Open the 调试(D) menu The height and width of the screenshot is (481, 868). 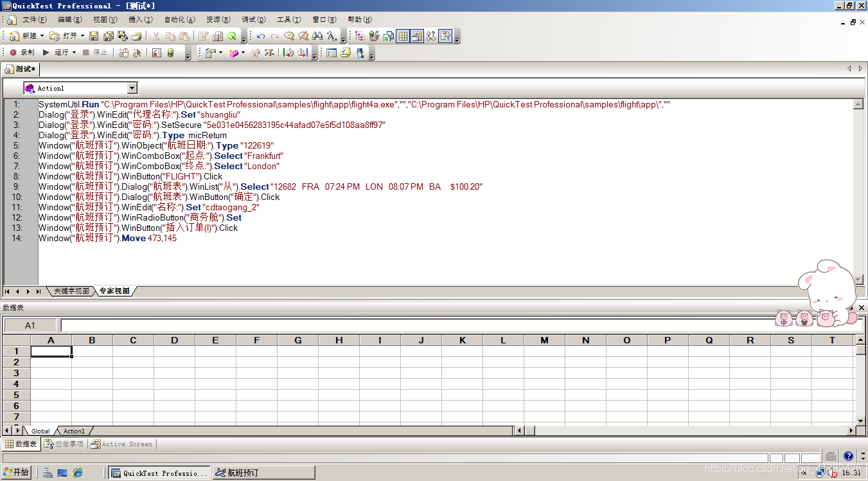coord(253,20)
